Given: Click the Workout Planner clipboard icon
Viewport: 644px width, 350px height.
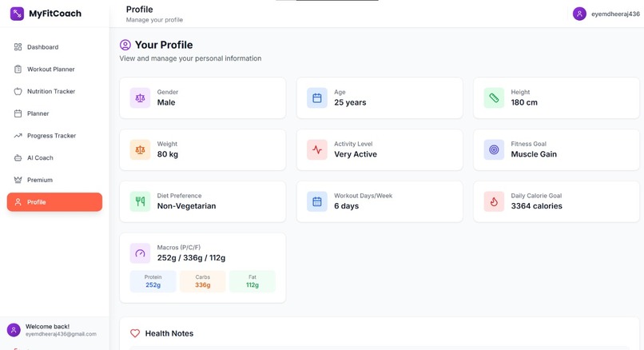Looking at the screenshot, I should click(18, 69).
